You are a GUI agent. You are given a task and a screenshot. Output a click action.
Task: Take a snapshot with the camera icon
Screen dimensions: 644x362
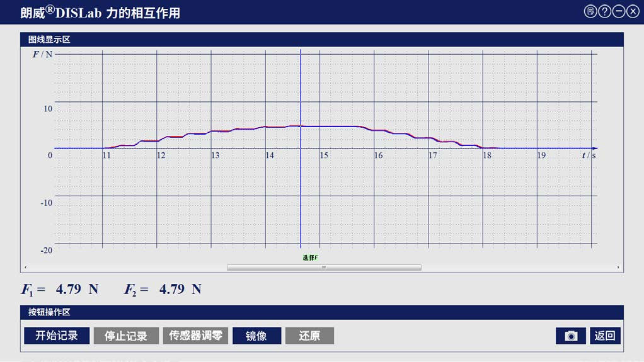tap(571, 336)
